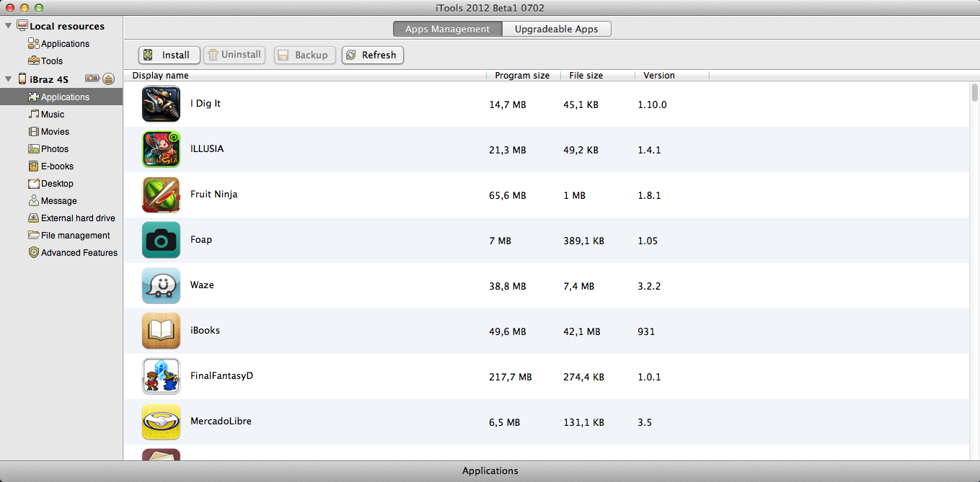The width and height of the screenshot is (980, 482).
Task: Select the ILLUSIA name text
Action: [207, 149]
